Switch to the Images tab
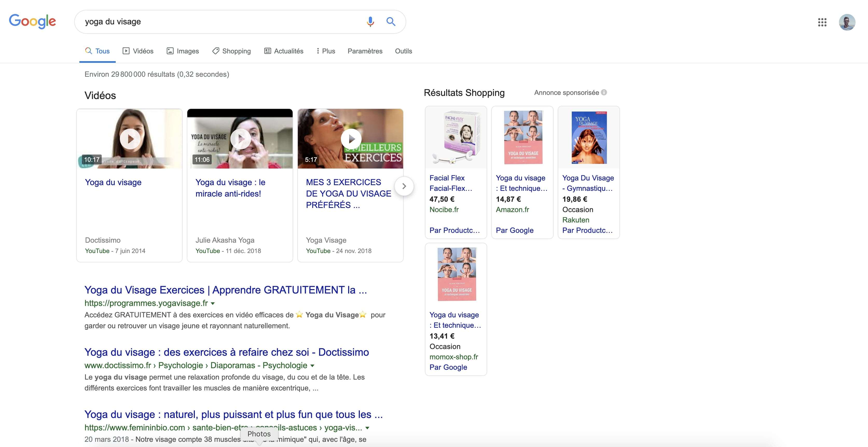Viewport: 868px width, 447px height. click(183, 51)
